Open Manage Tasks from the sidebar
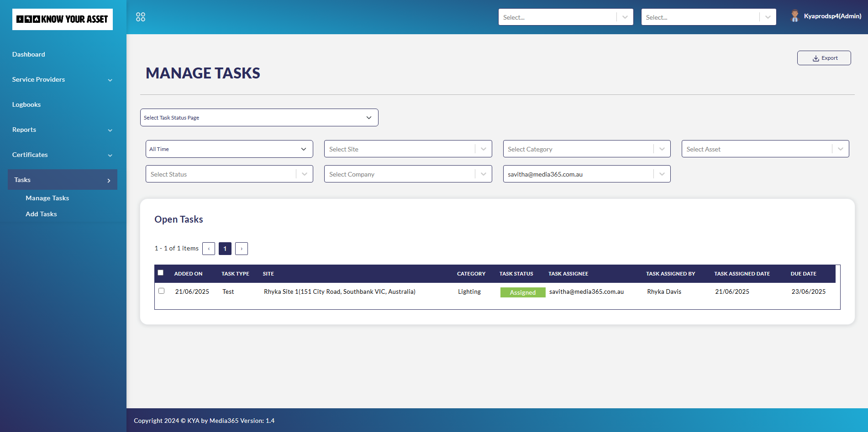 point(47,198)
